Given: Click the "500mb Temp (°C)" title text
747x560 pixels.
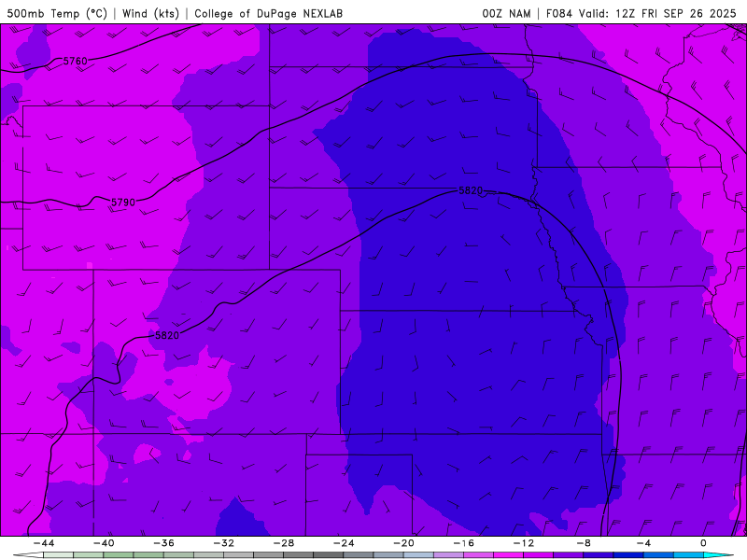Looking at the screenshot, I should (x=57, y=13).
